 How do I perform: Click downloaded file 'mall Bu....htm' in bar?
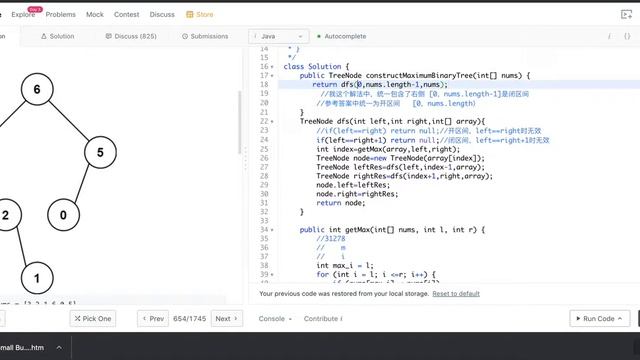[22, 348]
